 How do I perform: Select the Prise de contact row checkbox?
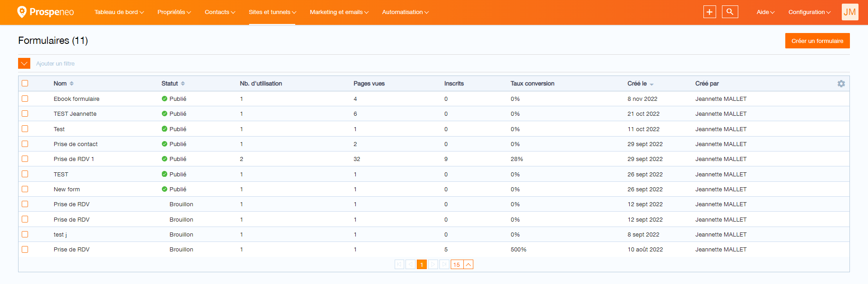[x=25, y=144]
